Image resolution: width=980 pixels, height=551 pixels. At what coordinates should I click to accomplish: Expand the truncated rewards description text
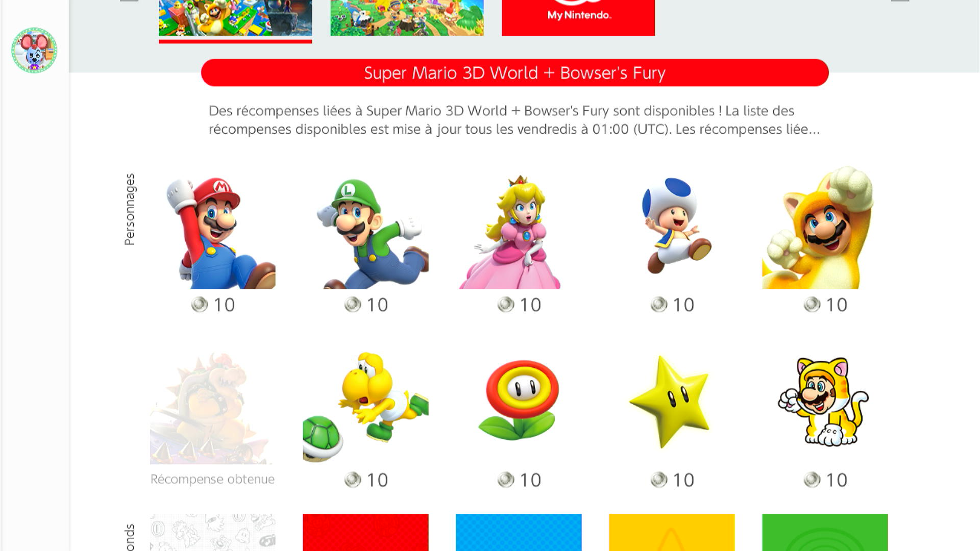(x=514, y=120)
